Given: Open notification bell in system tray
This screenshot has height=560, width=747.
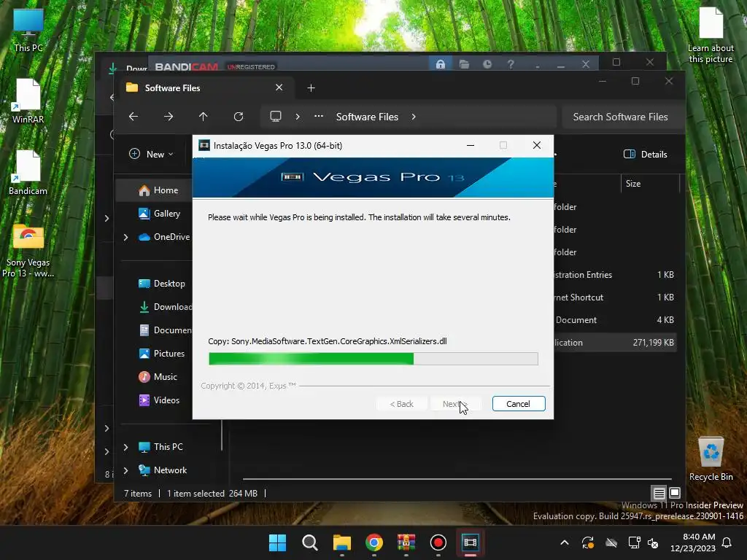Looking at the screenshot, I should (x=727, y=542).
